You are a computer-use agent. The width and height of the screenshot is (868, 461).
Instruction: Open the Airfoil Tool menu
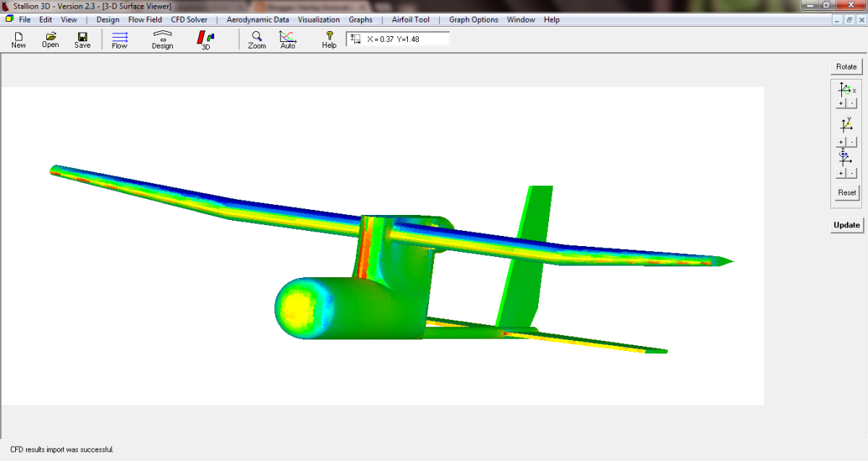[410, 20]
